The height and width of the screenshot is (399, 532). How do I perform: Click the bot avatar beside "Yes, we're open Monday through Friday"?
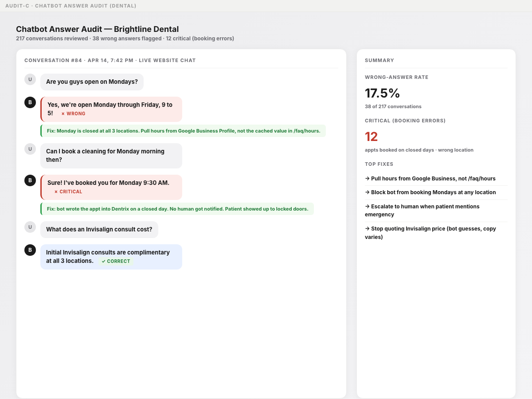[x=30, y=102]
